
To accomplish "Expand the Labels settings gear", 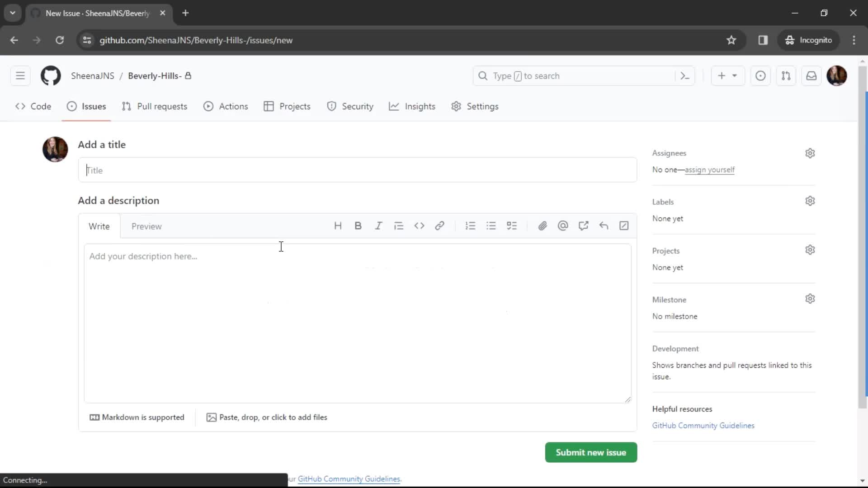I will click(x=810, y=201).
